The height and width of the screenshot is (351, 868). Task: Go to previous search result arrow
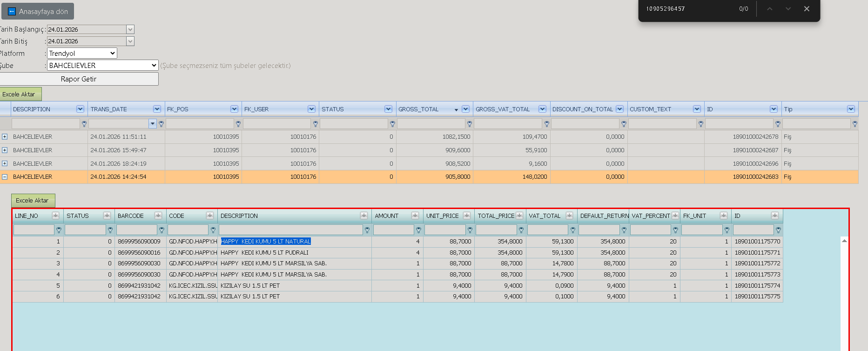point(770,9)
